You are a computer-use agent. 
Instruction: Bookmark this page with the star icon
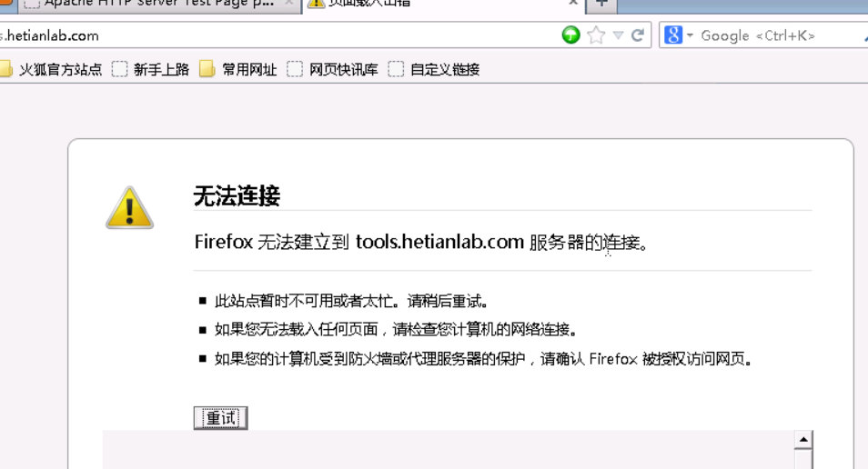(x=596, y=35)
